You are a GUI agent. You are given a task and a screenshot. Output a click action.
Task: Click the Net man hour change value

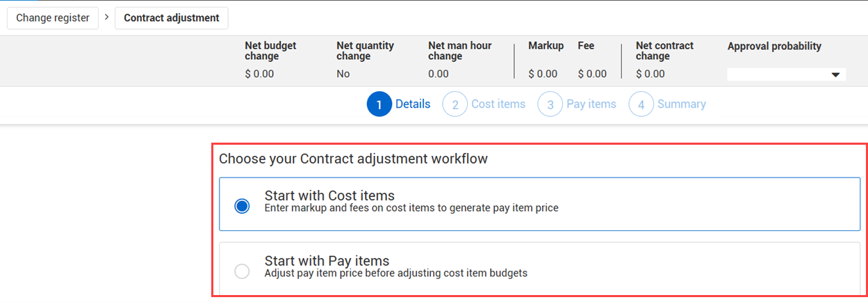[x=439, y=74]
